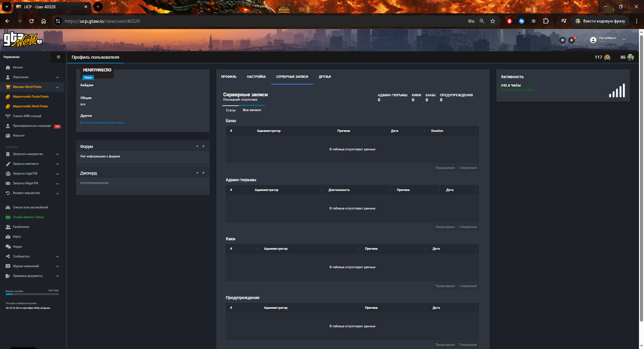Click the share icon beside Сообщество
The image size is (644, 349).
tap(8, 256)
